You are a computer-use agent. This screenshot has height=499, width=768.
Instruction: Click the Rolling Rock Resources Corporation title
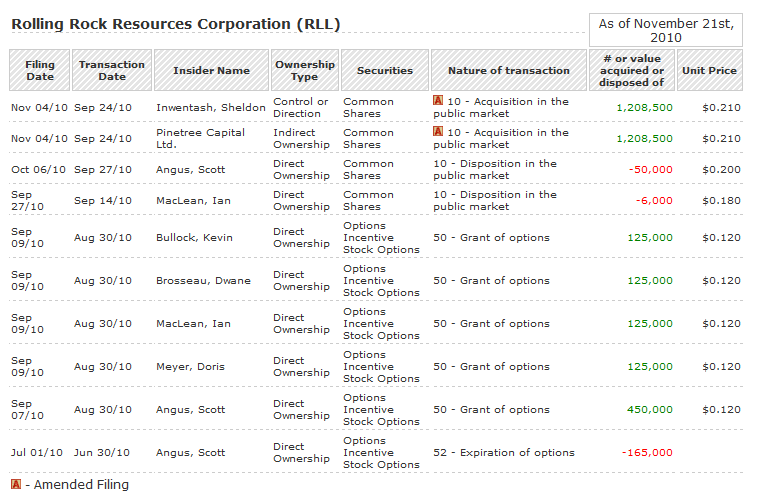coord(176,25)
